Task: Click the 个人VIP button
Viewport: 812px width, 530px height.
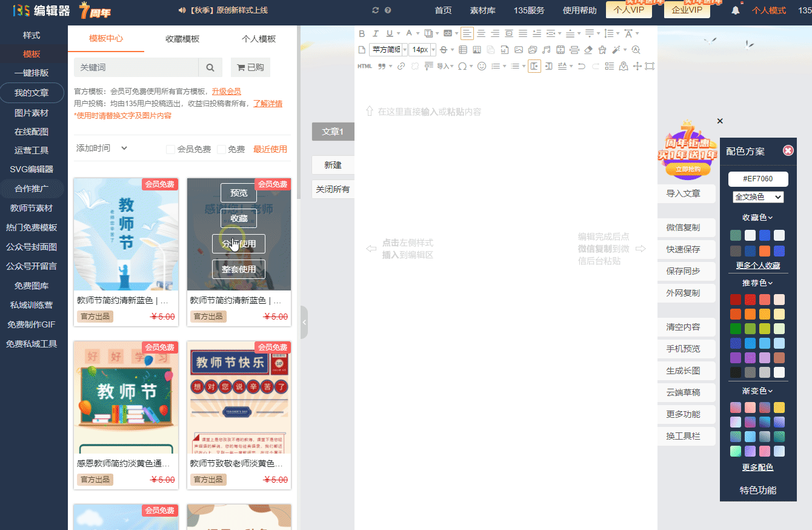Action: coord(629,10)
